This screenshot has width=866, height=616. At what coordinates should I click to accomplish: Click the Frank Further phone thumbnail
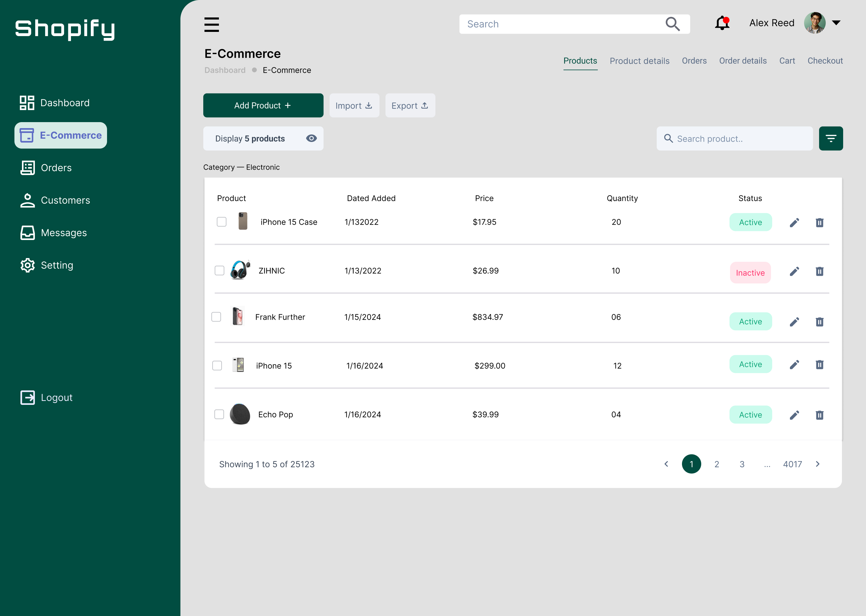click(238, 316)
